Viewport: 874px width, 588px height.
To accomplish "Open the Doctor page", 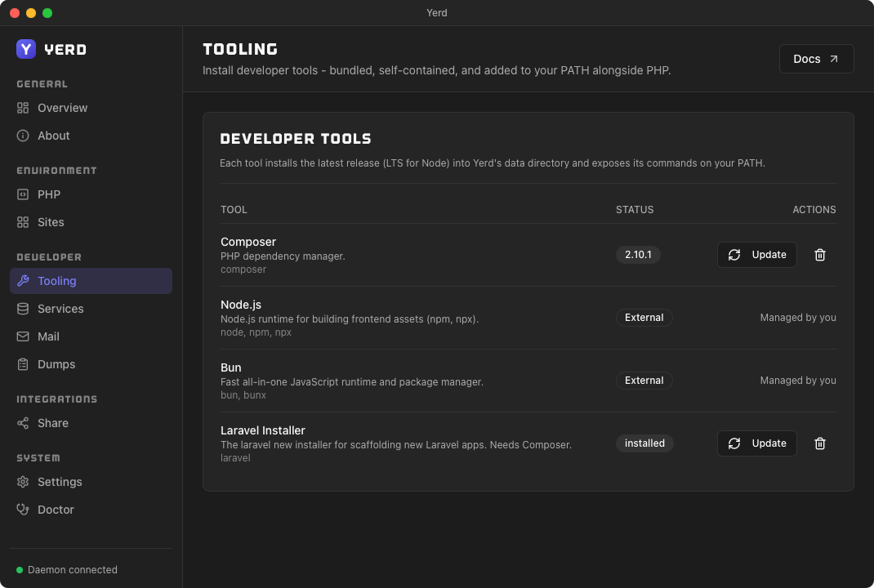I will point(91,510).
